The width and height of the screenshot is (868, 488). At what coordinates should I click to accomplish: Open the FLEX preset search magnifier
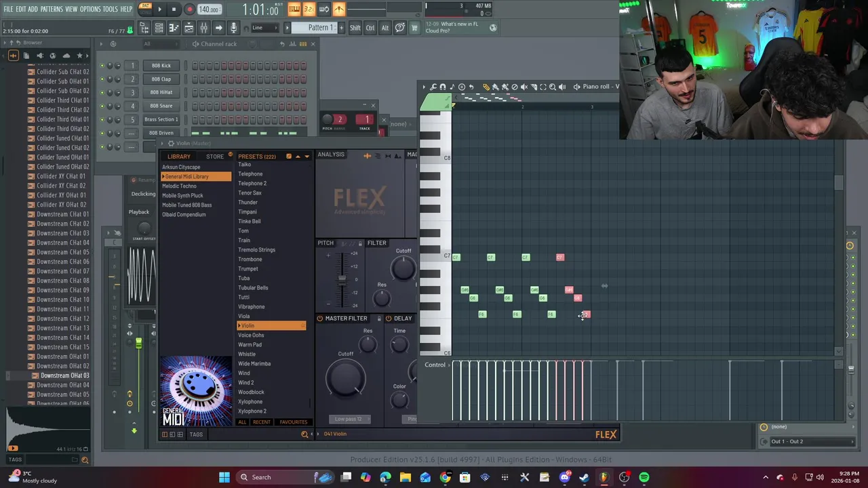304,434
